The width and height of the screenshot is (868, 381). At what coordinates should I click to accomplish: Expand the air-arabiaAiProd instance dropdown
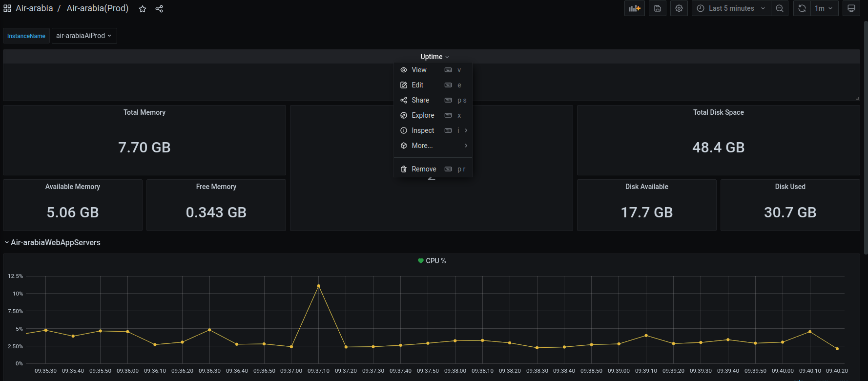pyautogui.click(x=84, y=36)
